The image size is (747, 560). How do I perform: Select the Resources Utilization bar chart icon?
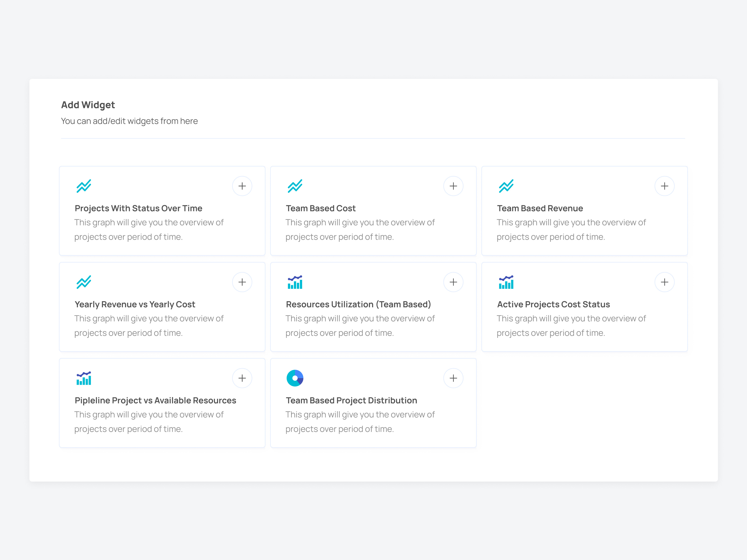point(294,282)
